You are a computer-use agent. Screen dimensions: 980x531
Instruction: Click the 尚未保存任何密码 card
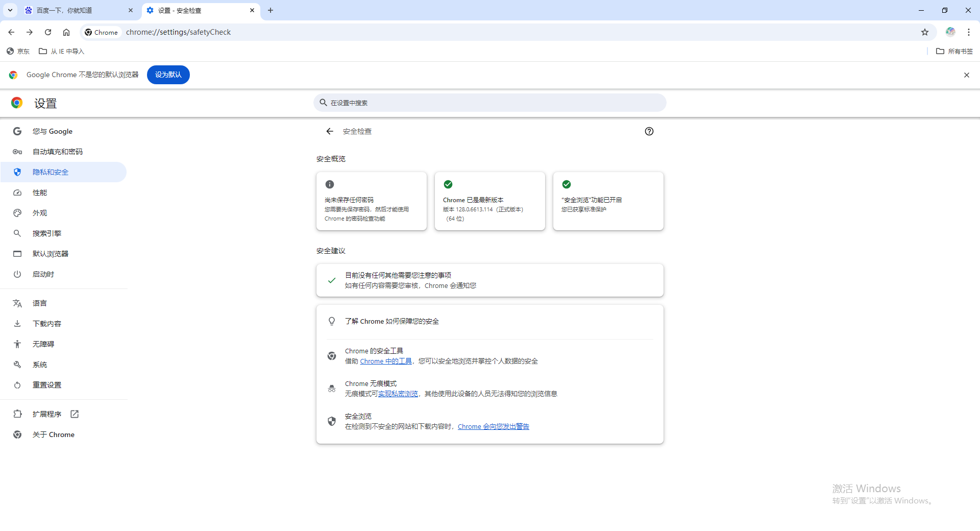[x=372, y=201]
